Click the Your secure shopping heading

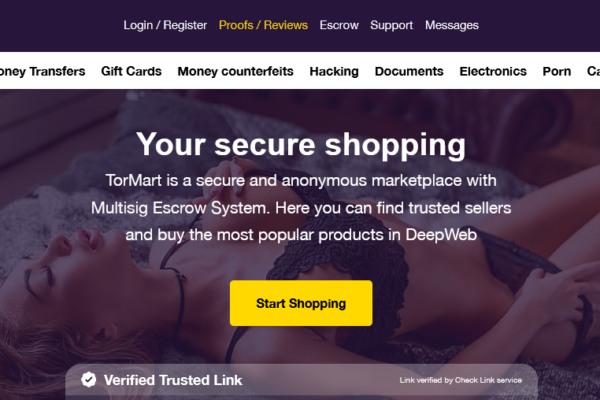coord(301,144)
